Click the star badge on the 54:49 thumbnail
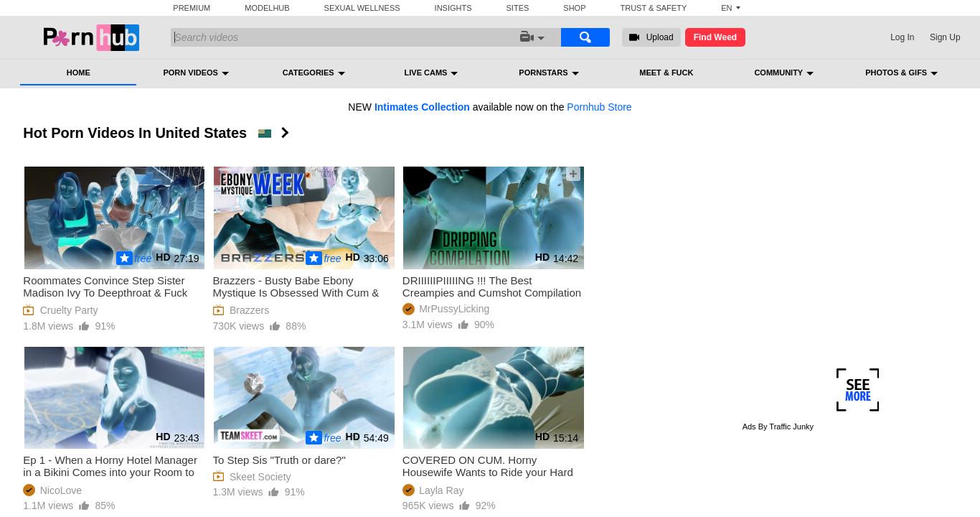The image size is (980, 517). 314,438
